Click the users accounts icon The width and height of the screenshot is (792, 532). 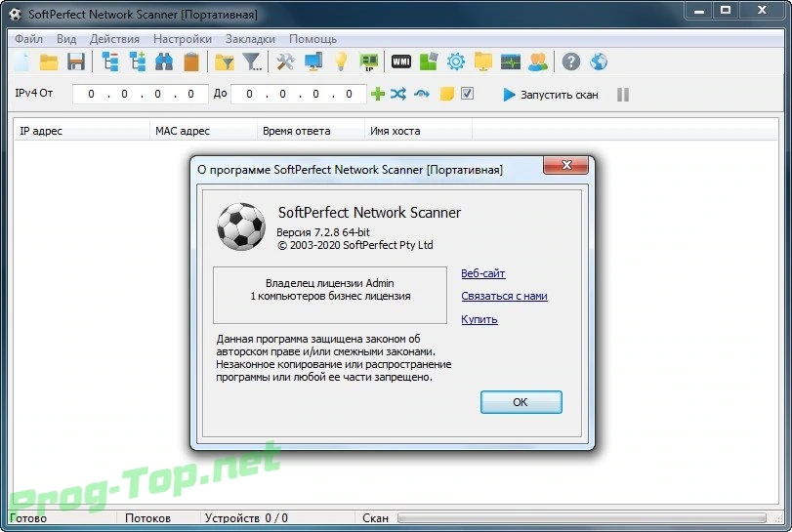coord(538,62)
